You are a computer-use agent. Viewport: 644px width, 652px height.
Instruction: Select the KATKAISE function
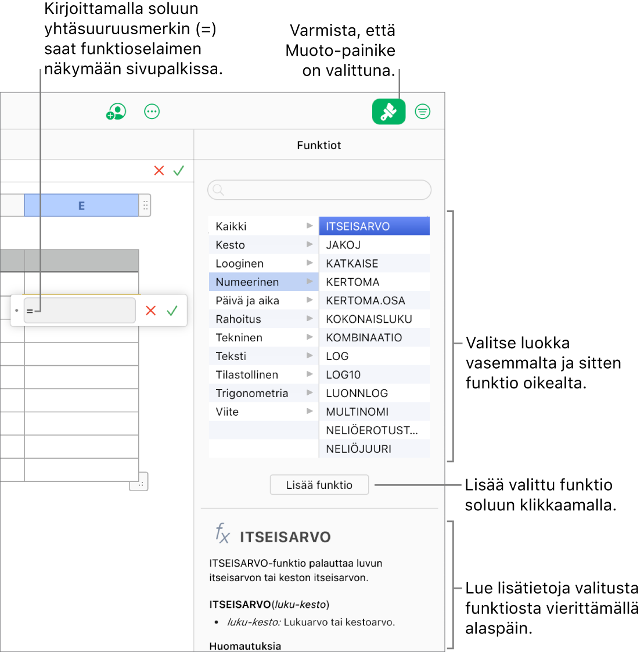coord(375,263)
